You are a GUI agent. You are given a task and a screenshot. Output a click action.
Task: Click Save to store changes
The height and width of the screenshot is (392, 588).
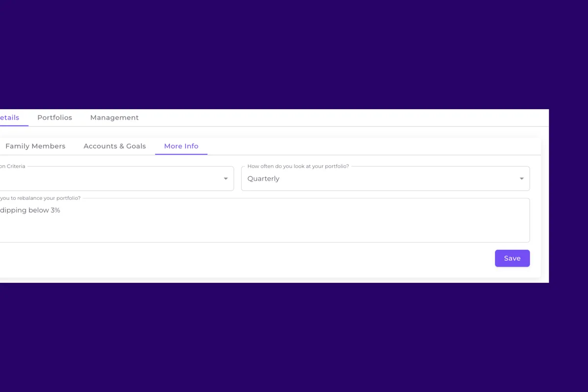(512, 258)
